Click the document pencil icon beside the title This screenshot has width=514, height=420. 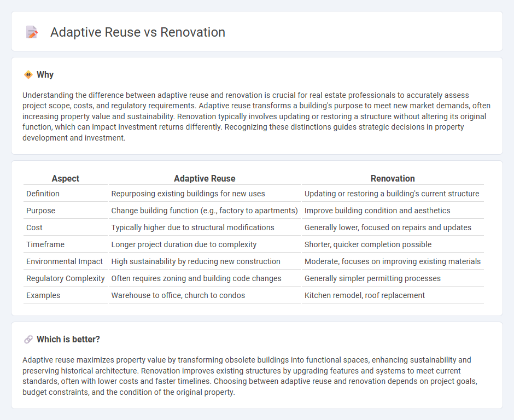(32, 32)
